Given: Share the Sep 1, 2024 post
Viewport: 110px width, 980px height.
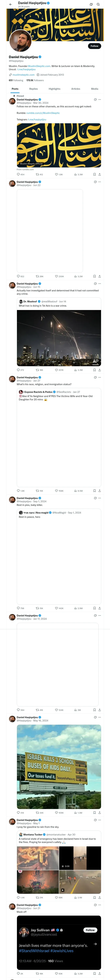Looking at the screenshot, I should click(x=99, y=608).
